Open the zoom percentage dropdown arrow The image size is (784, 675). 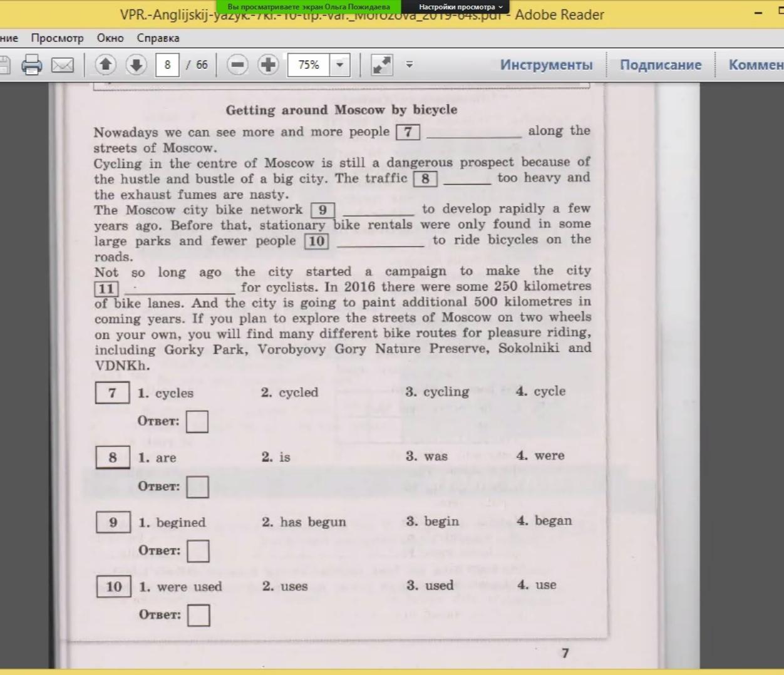coord(339,64)
